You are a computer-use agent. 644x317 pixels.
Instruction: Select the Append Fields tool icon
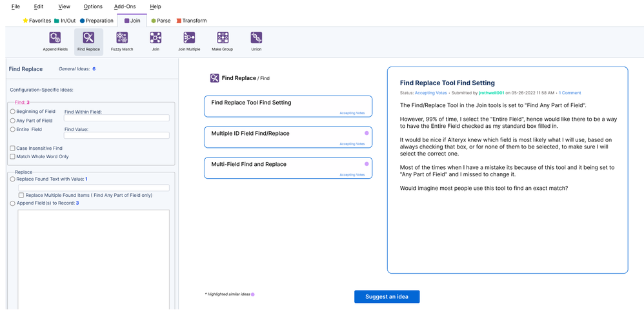(x=55, y=38)
